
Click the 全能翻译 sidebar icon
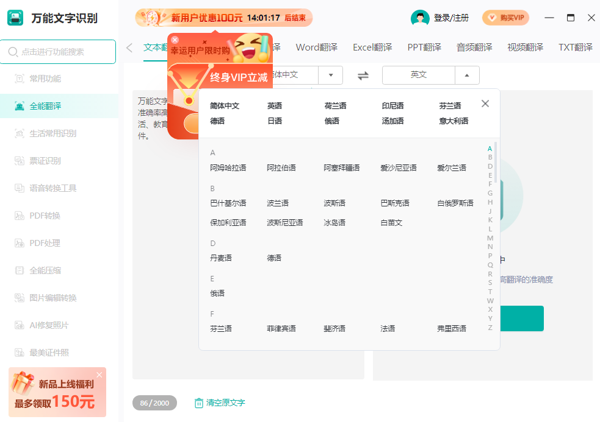pyautogui.click(x=20, y=106)
